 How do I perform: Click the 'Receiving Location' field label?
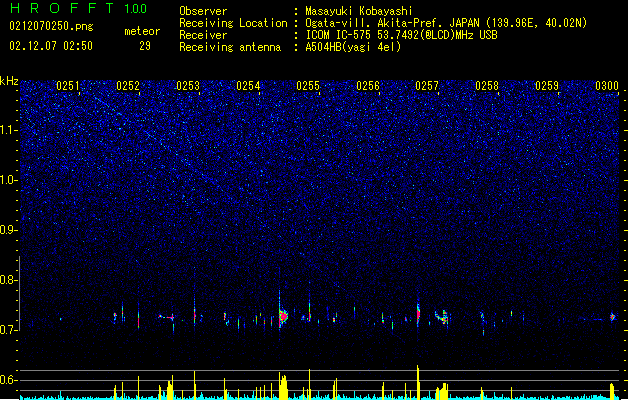coord(233,23)
